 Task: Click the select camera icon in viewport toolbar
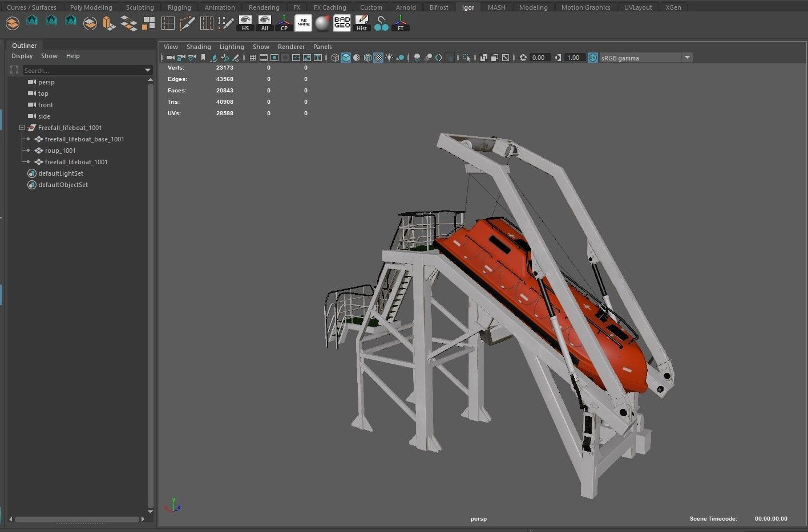tap(170, 58)
